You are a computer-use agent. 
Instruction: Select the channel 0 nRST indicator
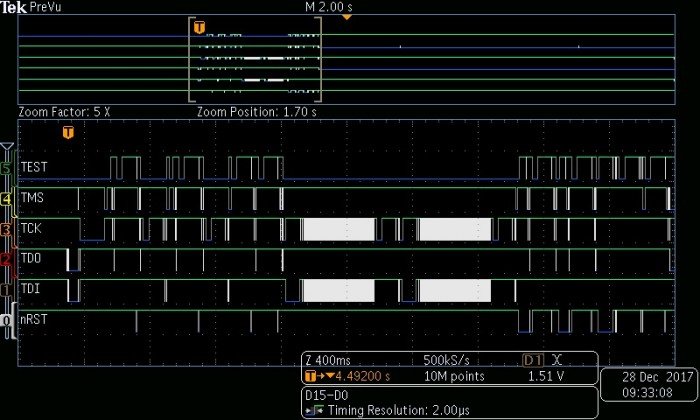8,320
